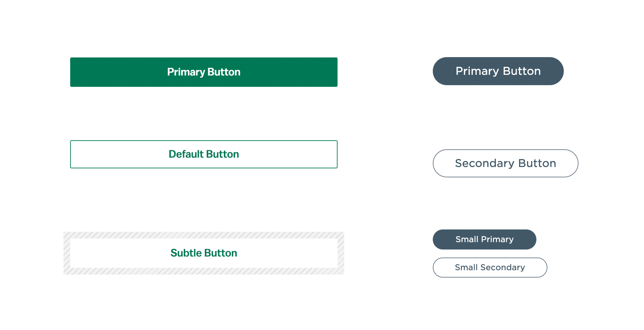Image resolution: width=644 pixels, height=330 pixels.
Task: Select the rectangular green filled button
Action: point(204,72)
